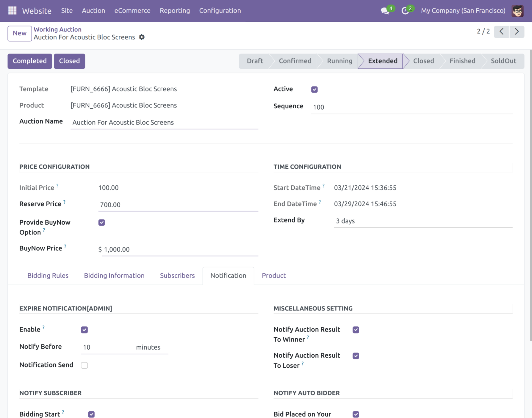
Task: Show help tooltip for Bidding Start
Action: click(63, 412)
